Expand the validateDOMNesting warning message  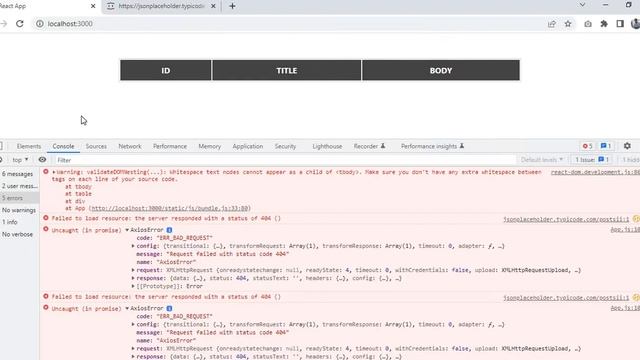53,172
